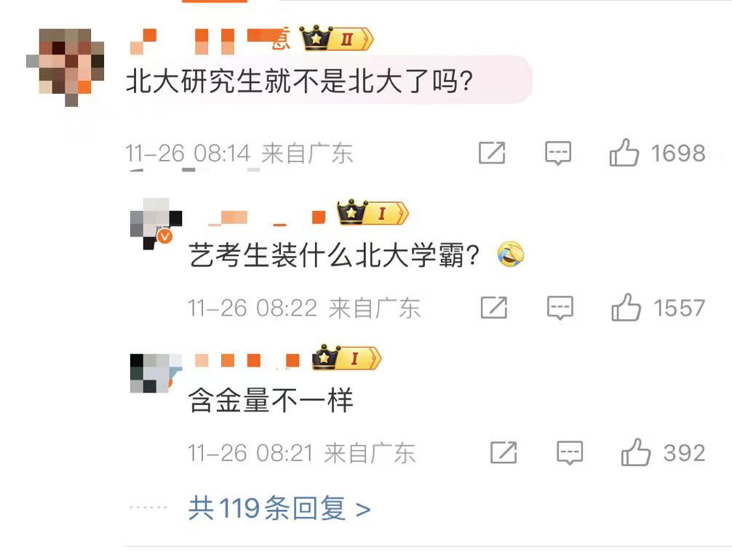This screenshot has width=732, height=560.
Task: Reply to the 北大研究生 comment via comment icon
Action: pyautogui.click(x=558, y=153)
